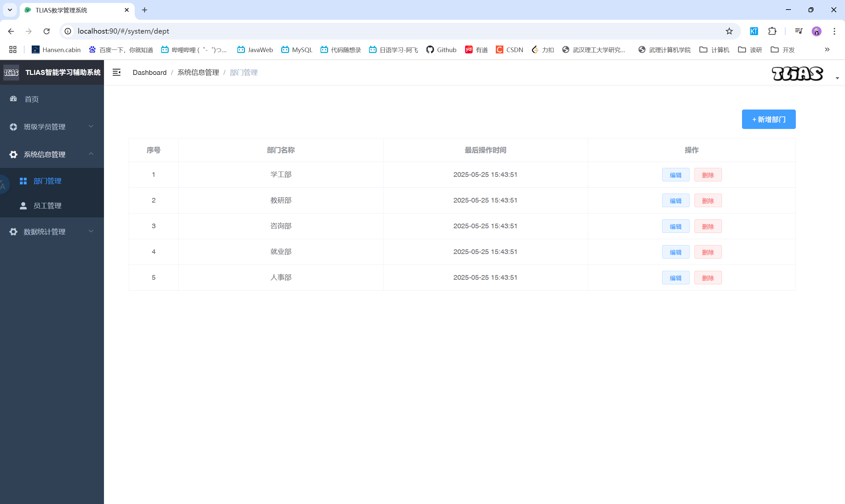The height and width of the screenshot is (504, 845).
Task: Reload the page
Action: tap(47, 31)
